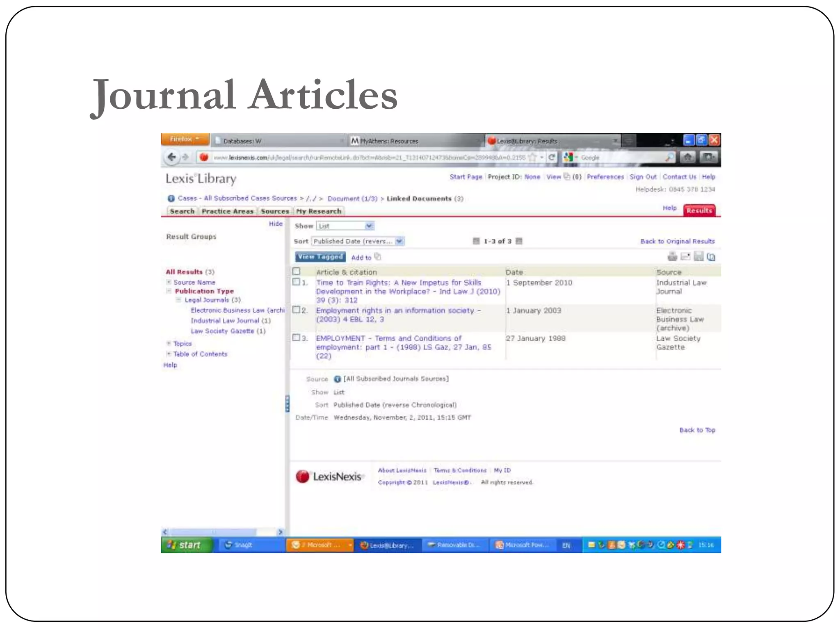840x630 pixels.
Task: Click Back to Original Results link
Action: pos(678,241)
